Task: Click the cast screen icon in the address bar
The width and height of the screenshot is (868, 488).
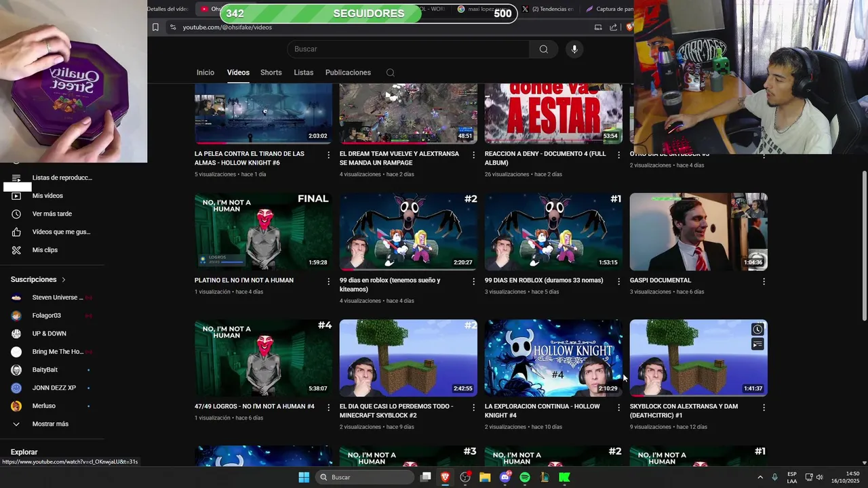Action: tap(598, 27)
